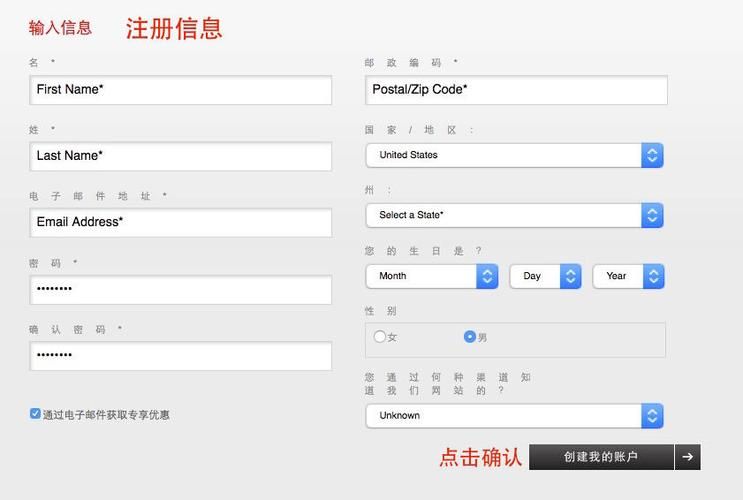The height and width of the screenshot is (500, 743).
Task: Click the blue chevron on the United States selector
Action: (x=652, y=155)
